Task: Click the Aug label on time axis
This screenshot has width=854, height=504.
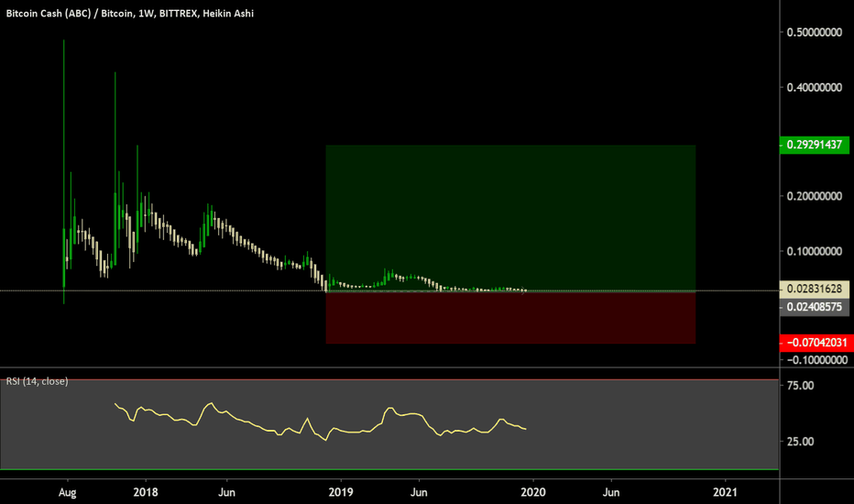Action: (x=68, y=493)
